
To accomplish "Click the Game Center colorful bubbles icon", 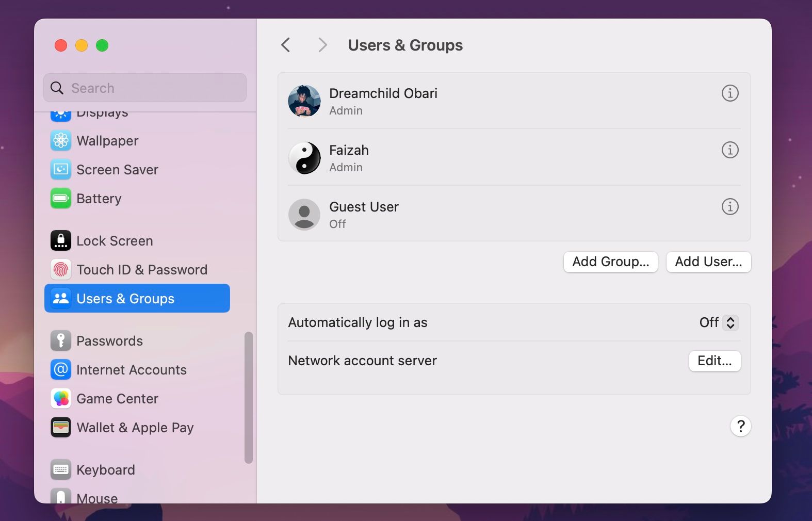I will click(x=61, y=399).
